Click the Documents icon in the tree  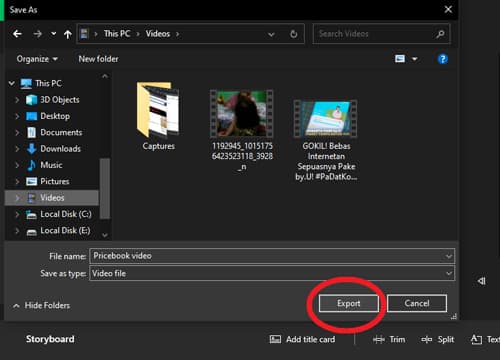[31, 132]
